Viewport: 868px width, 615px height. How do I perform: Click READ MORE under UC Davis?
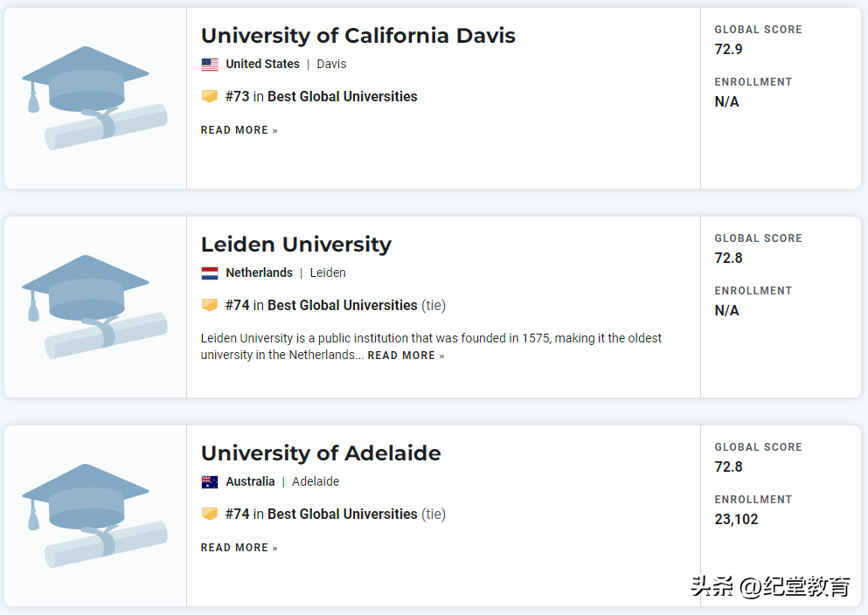[x=239, y=130]
